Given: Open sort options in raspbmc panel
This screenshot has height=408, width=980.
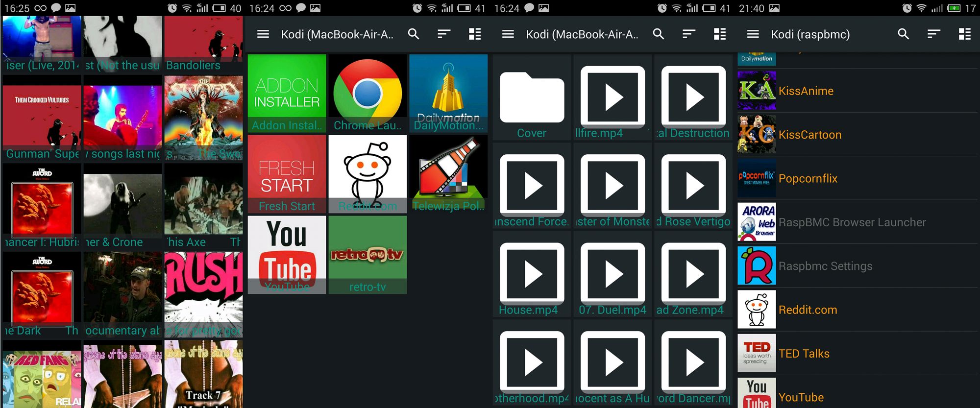Looking at the screenshot, I should click(933, 34).
